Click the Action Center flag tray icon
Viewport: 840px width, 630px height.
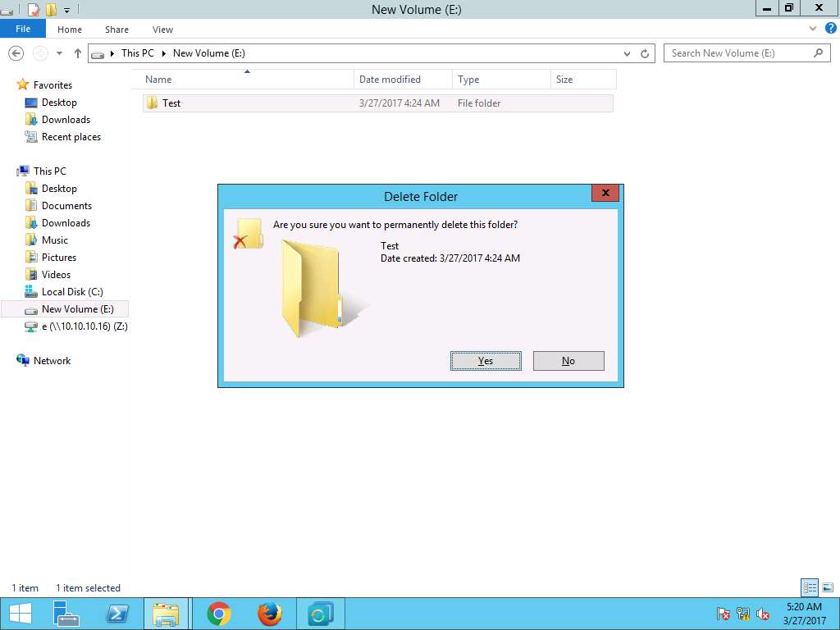[x=723, y=614]
